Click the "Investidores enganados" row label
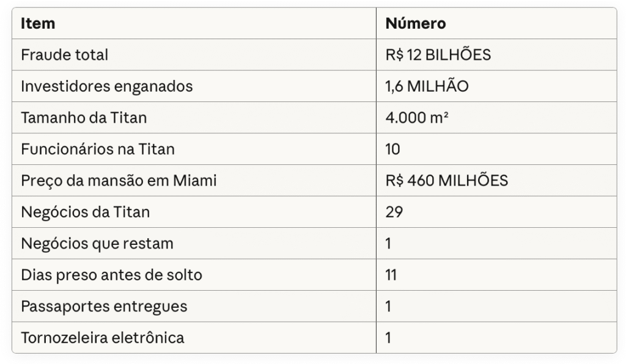Image resolution: width=626 pixels, height=364 pixels. tap(106, 87)
